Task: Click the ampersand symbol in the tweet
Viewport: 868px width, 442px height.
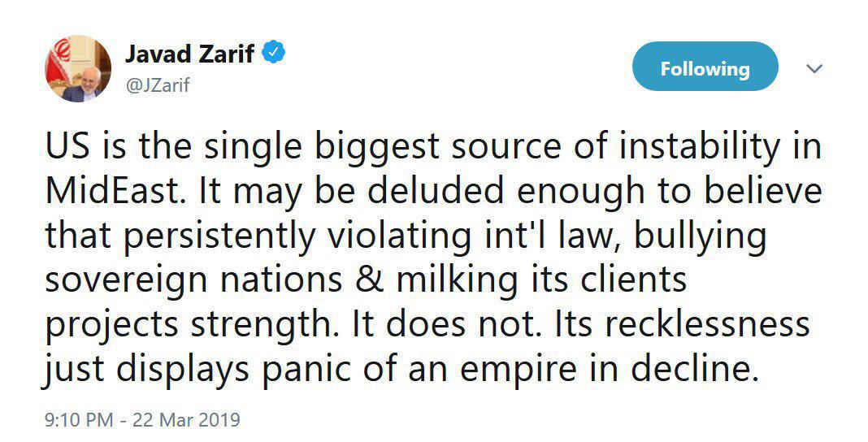Action: (367, 279)
